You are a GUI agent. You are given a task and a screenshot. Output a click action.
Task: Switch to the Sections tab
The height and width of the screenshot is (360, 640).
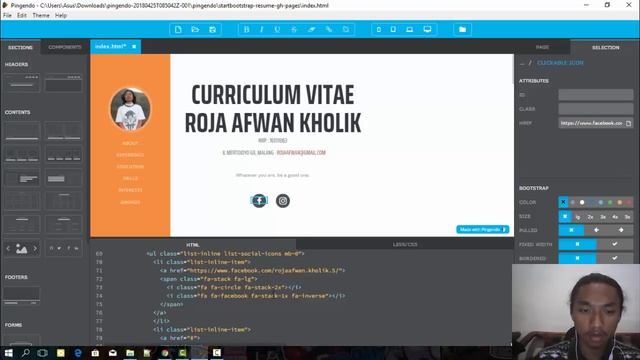tap(20, 47)
